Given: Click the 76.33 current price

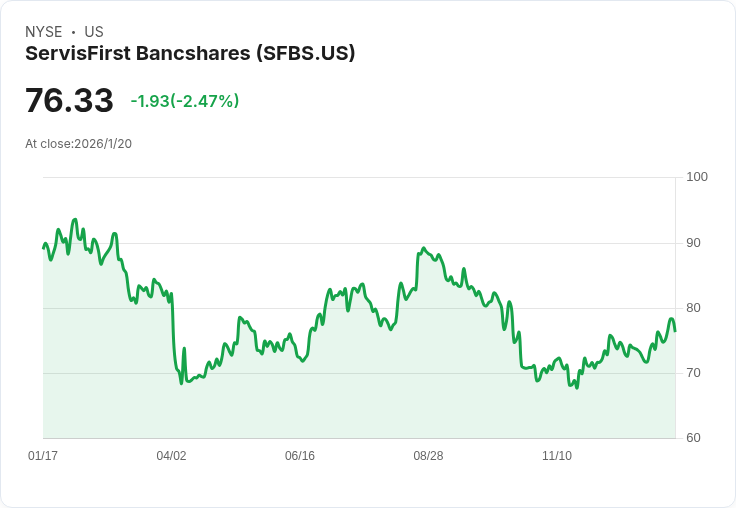Looking at the screenshot, I should click(69, 101).
